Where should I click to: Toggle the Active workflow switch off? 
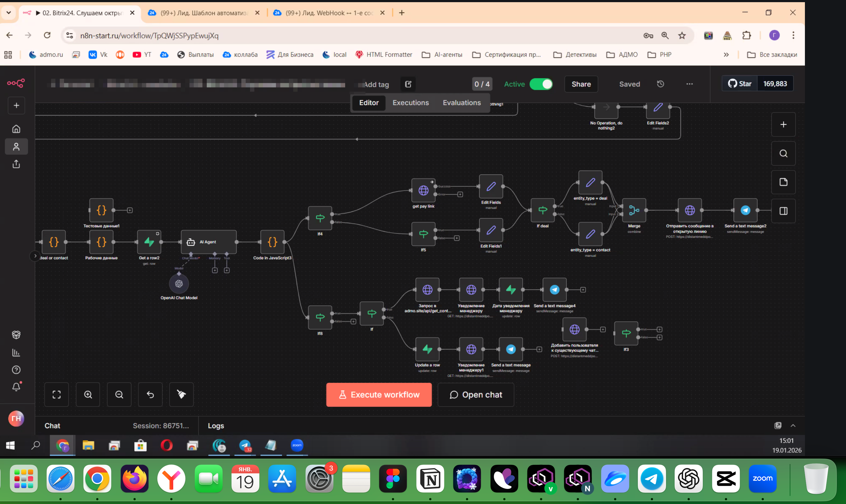[x=541, y=84]
